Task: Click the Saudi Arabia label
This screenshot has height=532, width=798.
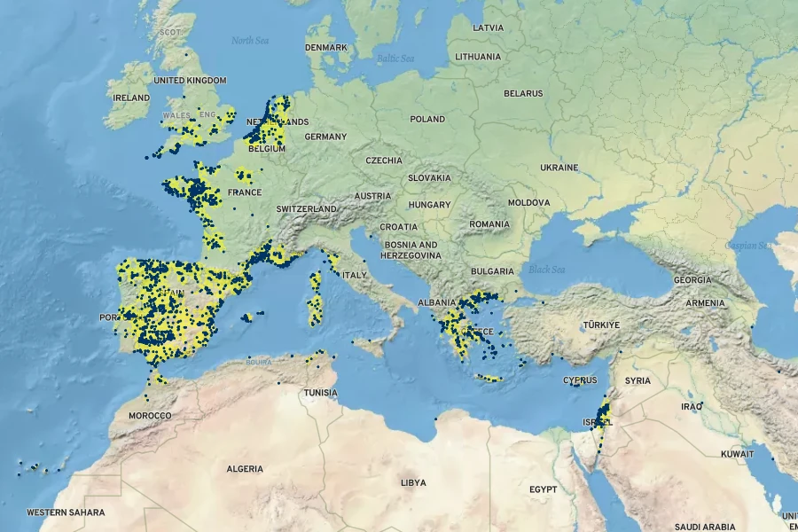Action: (x=705, y=527)
